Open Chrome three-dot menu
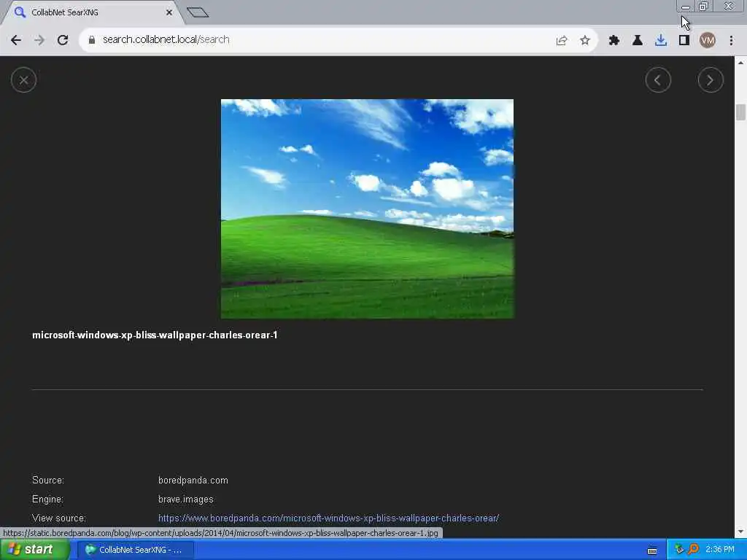The image size is (747, 560). tap(731, 41)
